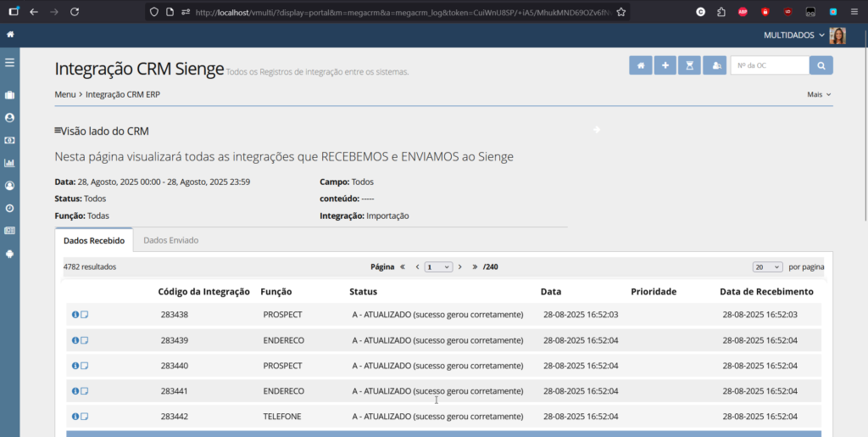The width and height of the screenshot is (868, 437).
Task: Open the bar chart reports sidebar icon
Action: click(x=9, y=163)
